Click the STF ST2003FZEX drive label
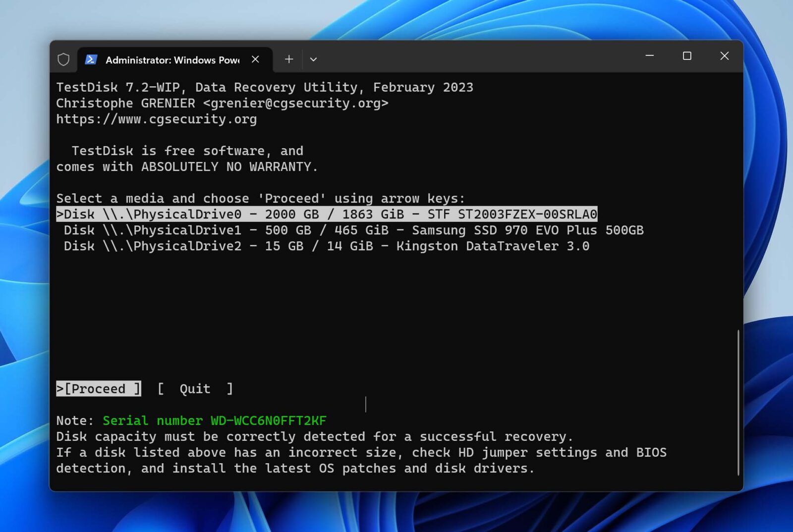Image resolution: width=793 pixels, height=532 pixels. point(513,214)
